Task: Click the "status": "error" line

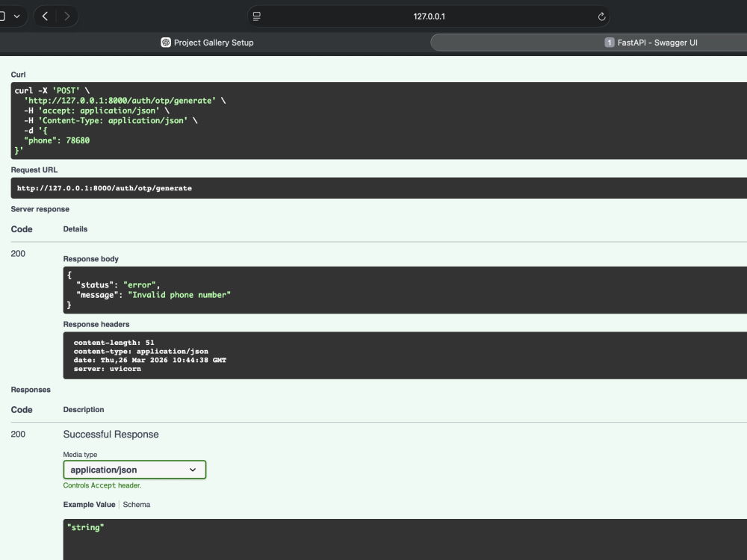Action: 118,284
